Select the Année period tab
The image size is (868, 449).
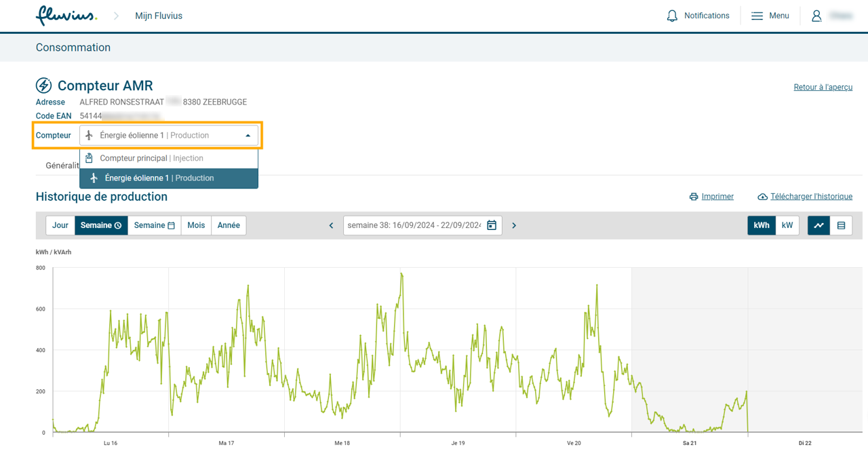tap(229, 225)
